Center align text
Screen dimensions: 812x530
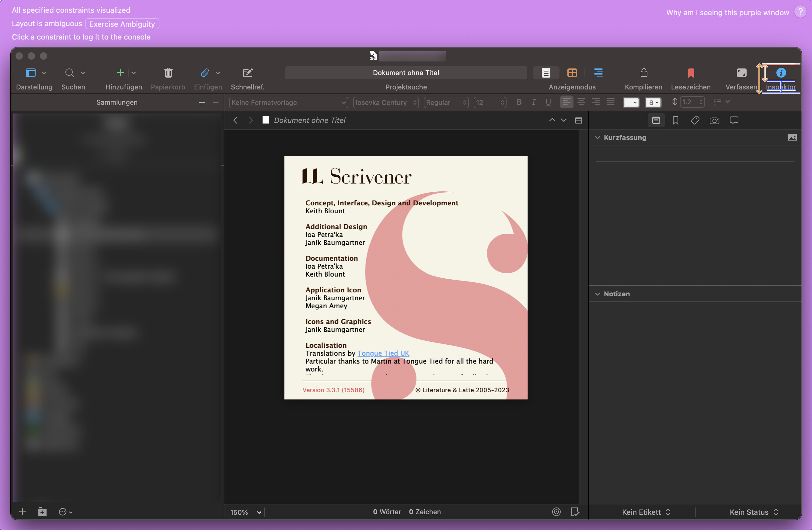point(581,102)
